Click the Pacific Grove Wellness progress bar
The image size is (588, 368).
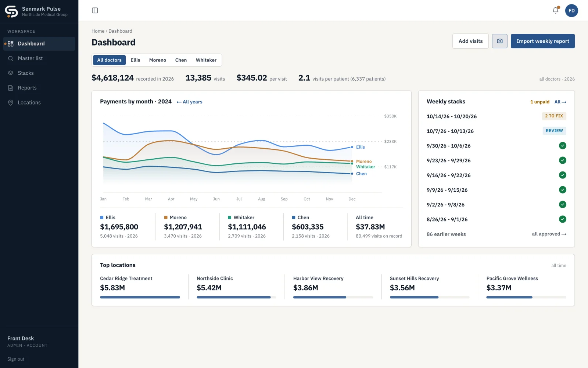(x=526, y=297)
